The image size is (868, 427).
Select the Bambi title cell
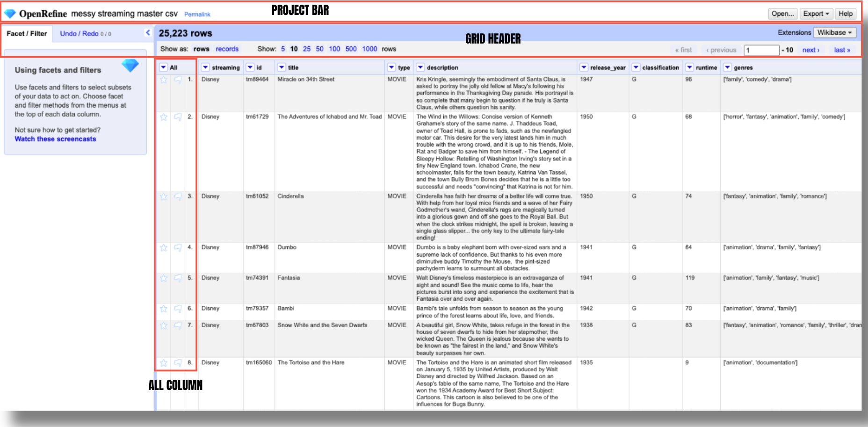click(286, 309)
